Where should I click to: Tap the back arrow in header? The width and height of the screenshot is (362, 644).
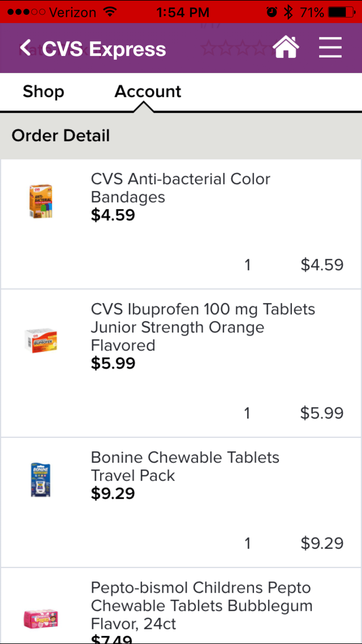pos(26,48)
